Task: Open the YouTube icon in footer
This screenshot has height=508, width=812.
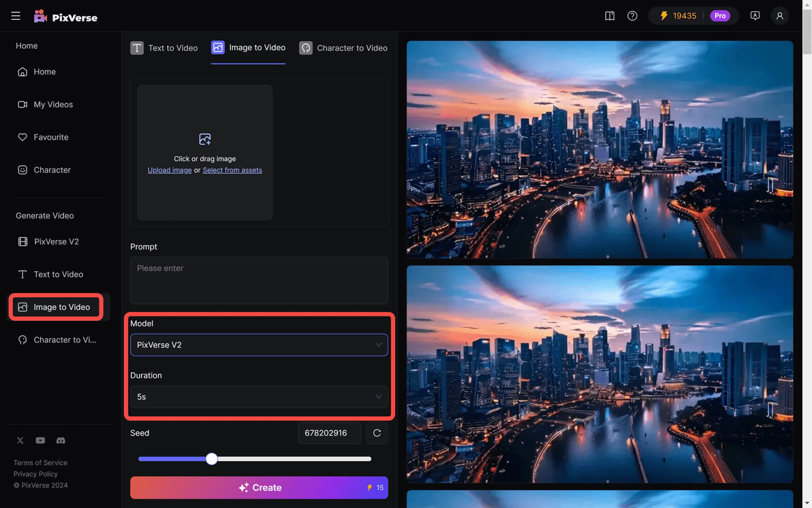Action: [41, 441]
